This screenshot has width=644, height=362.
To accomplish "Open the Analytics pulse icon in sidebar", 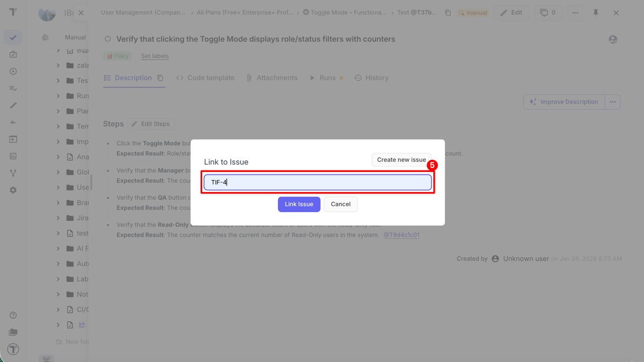I will click(13, 122).
